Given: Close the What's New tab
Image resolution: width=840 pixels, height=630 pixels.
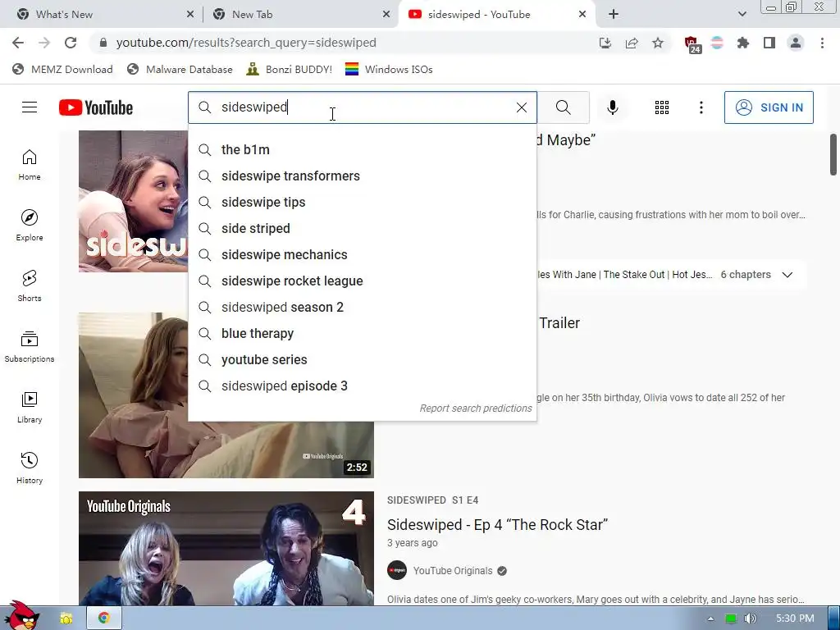Looking at the screenshot, I should pos(190,15).
